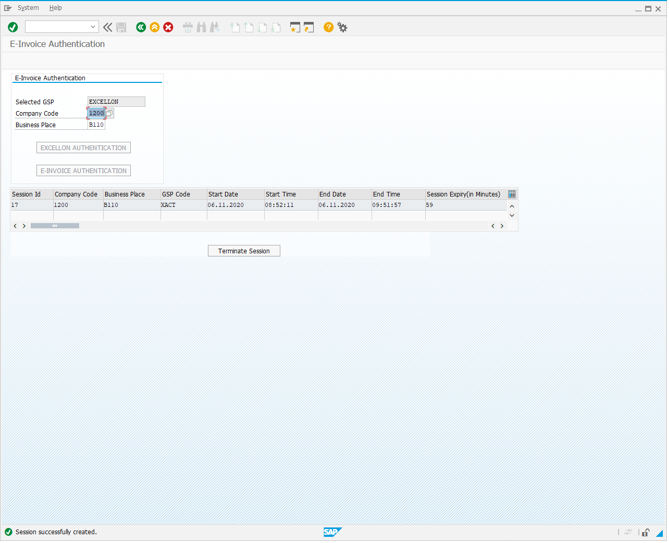
Task: Click the status message success icon
Action: click(x=8, y=532)
